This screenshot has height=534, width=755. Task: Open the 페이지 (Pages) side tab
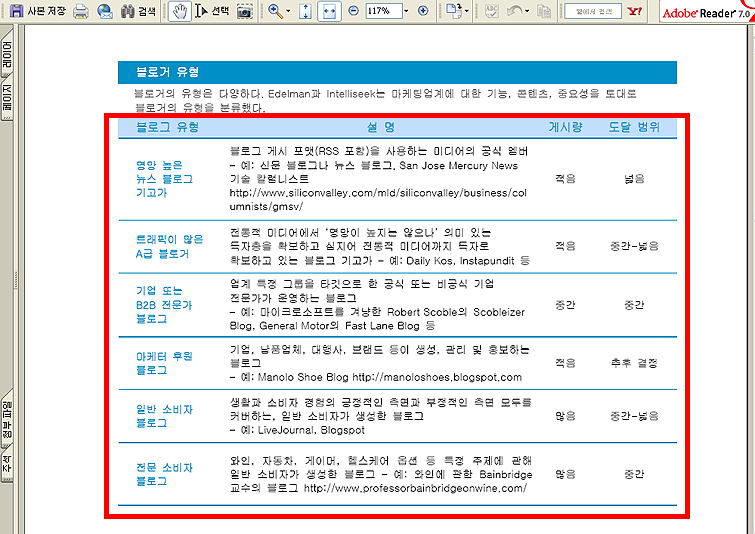click(x=6, y=97)
